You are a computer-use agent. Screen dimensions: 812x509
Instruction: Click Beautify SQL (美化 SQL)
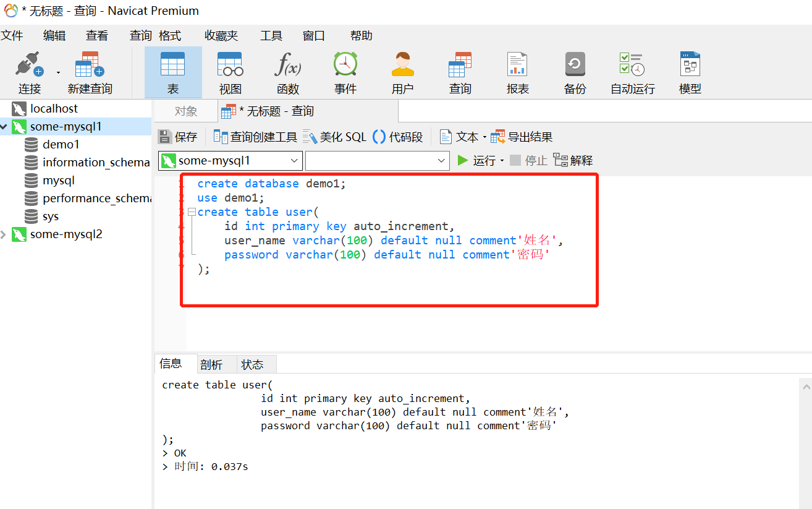click(x=335, y=137)
